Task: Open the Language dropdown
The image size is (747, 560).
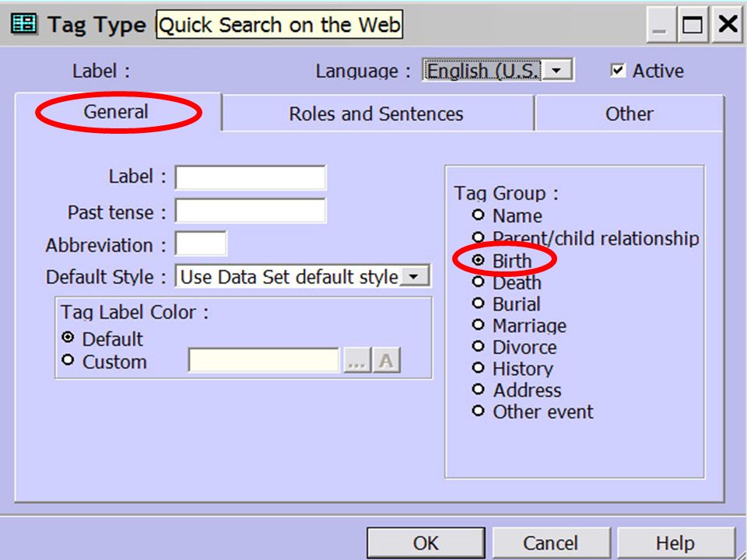Action: point(557,71)
